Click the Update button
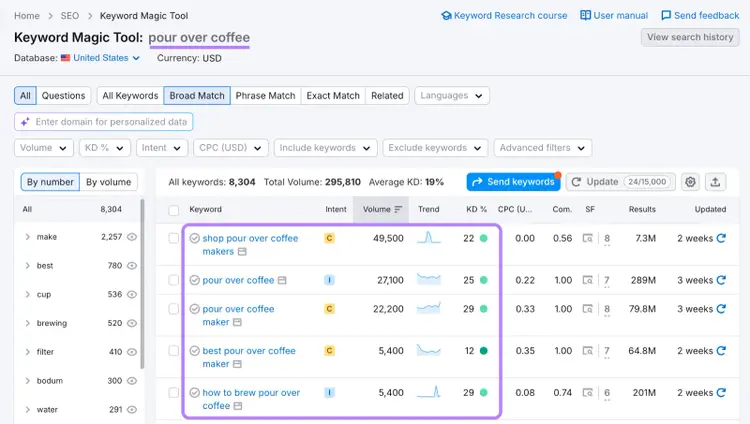 620,182
